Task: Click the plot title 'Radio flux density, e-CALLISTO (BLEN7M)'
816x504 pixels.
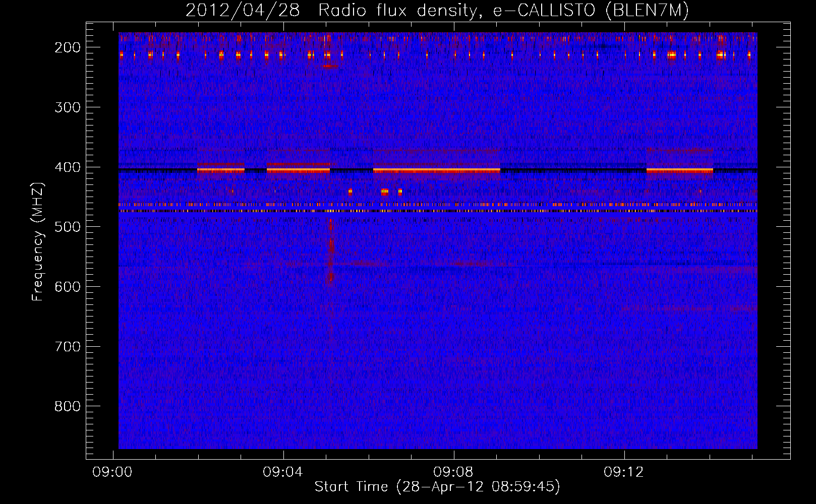Action: (x=503, y=11)
